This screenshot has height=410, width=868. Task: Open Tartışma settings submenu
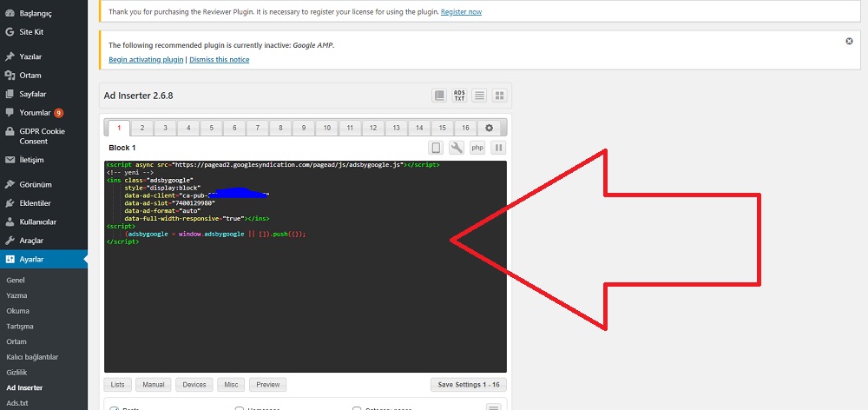20,327
